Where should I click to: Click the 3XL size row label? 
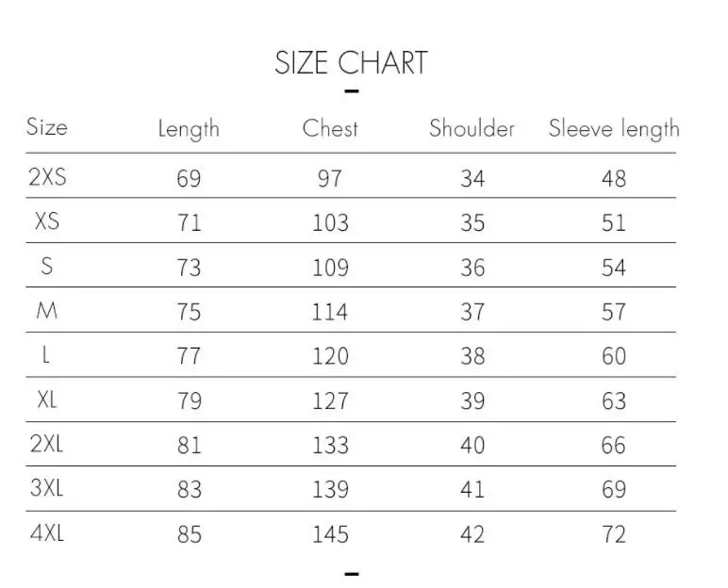point(46,488)
